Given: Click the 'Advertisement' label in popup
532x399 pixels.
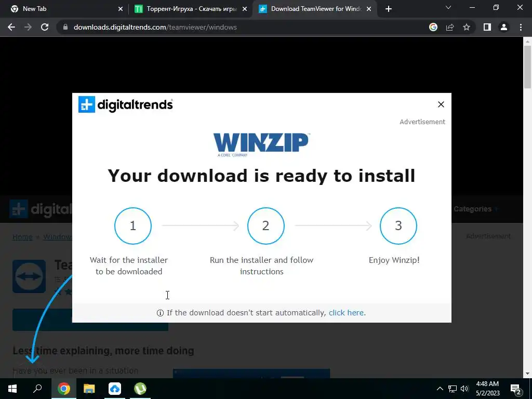Looking at the screenshot, I should click(x=422, y=122).
